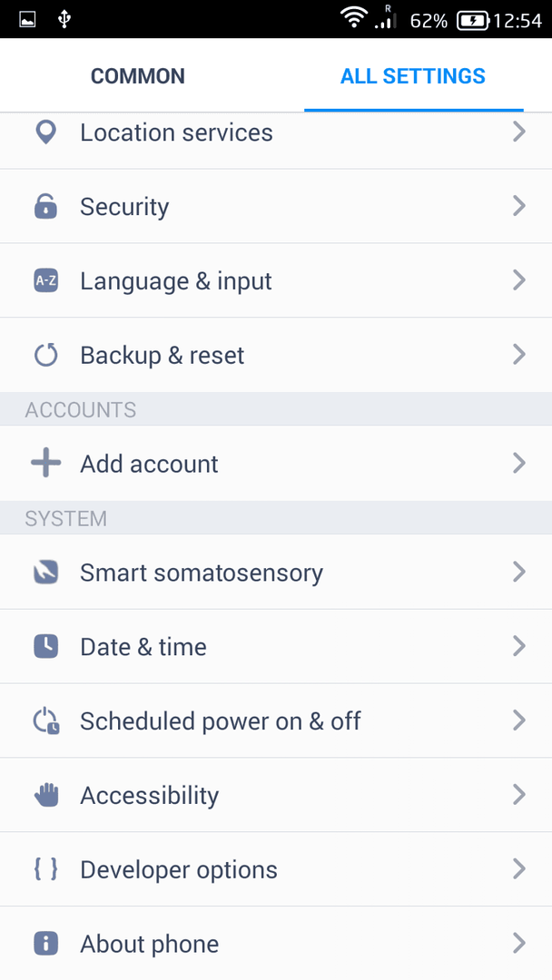Tap the Security padlock icon

45,206
